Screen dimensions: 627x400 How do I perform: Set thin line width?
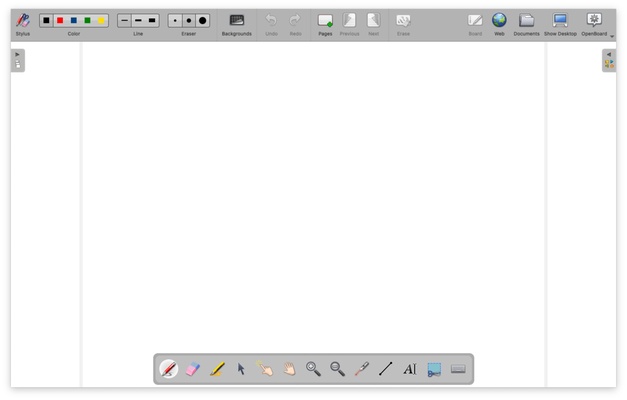coord(124,20)
